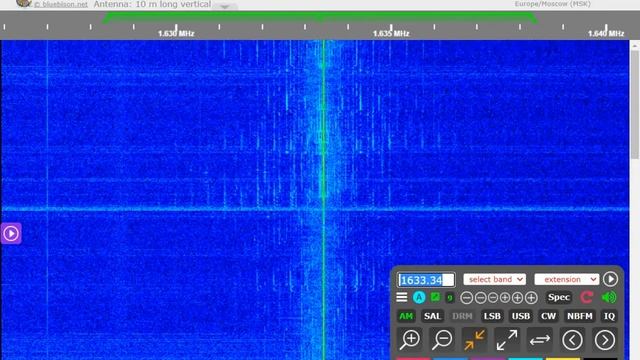Click the orange inward arrows max-zoom icon
The width and height of the screenshot is (640, 360).
point(474,340)
